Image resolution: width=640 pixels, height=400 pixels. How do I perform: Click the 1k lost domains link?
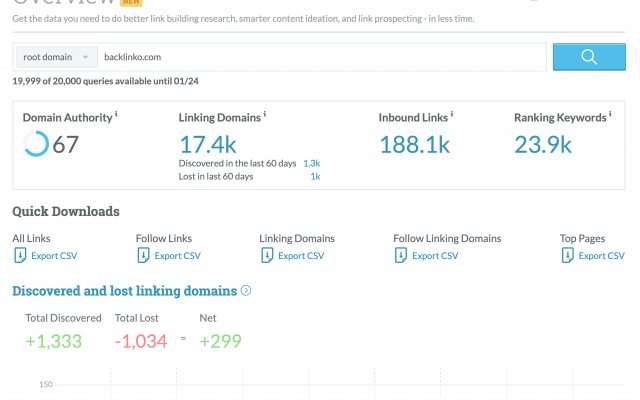click(315, 176)
